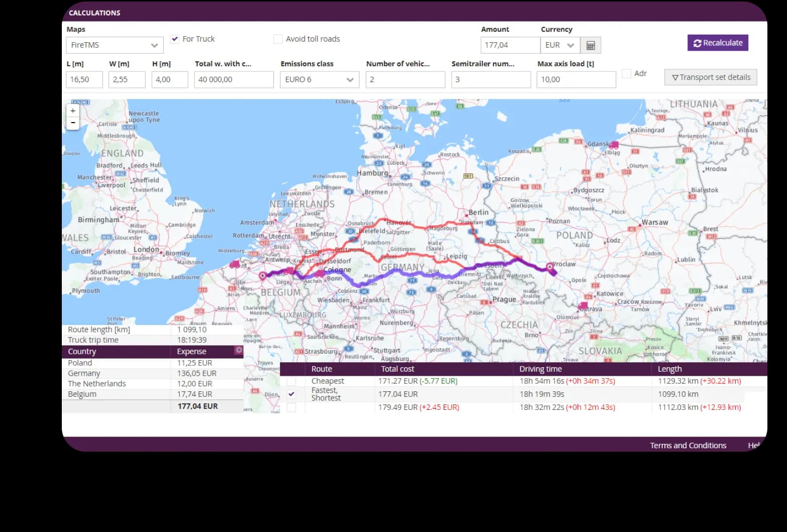Click the Total cost column header
Screen dimensions: 787x532
click(397, 369)
